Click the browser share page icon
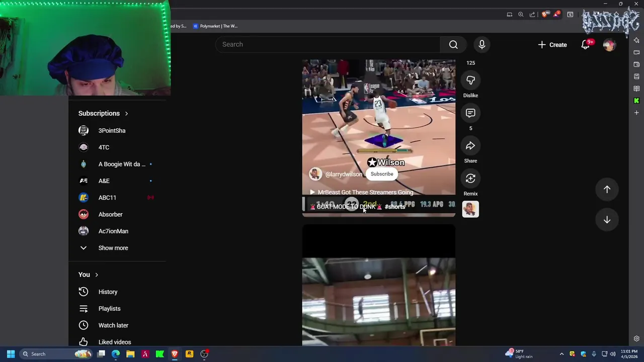The width and height of the screenshot is (644, 362). 532,15
